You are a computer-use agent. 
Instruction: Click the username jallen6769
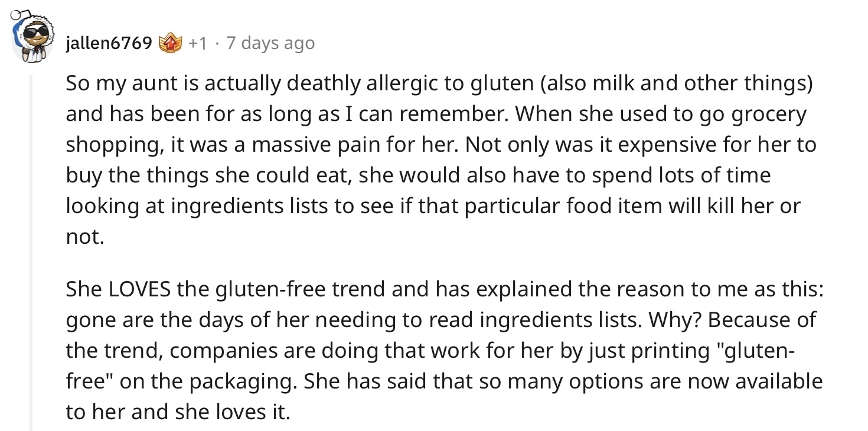pos(109,43)
